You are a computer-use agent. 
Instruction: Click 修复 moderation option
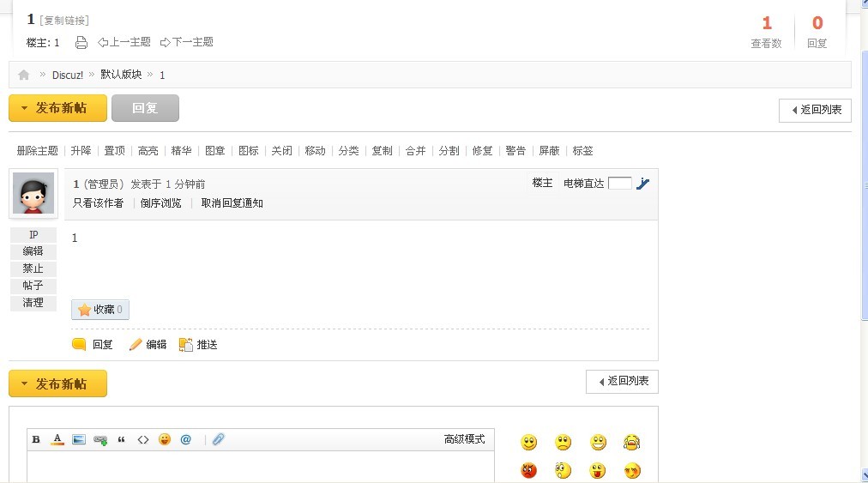pyautogui.click(x=482, y=151)
